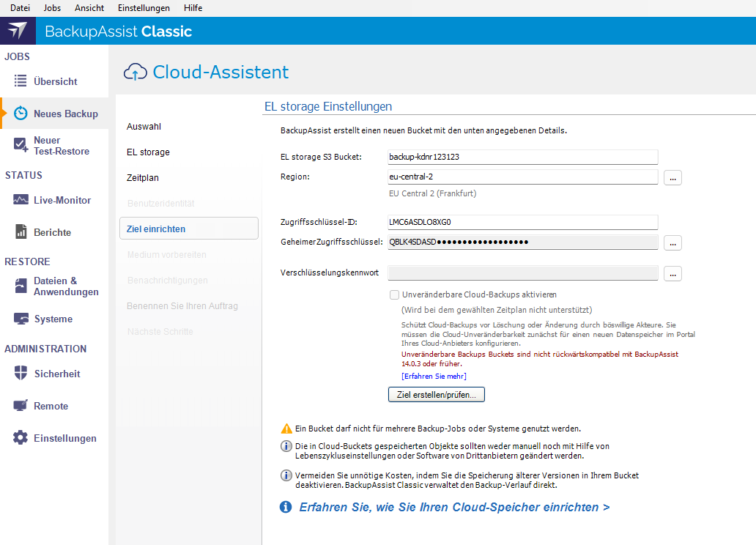Open the Ansicht menu
The width and height of the screenshot is (756, 545).
[89, 8]
